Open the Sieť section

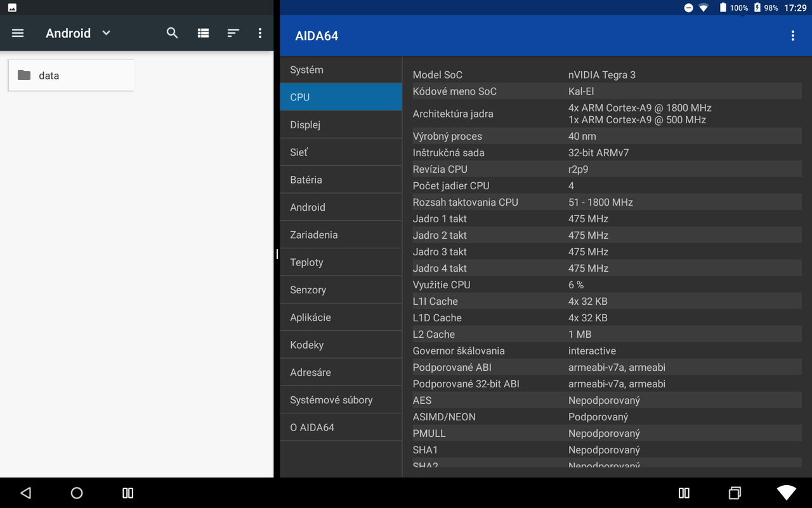coord(341,152)
